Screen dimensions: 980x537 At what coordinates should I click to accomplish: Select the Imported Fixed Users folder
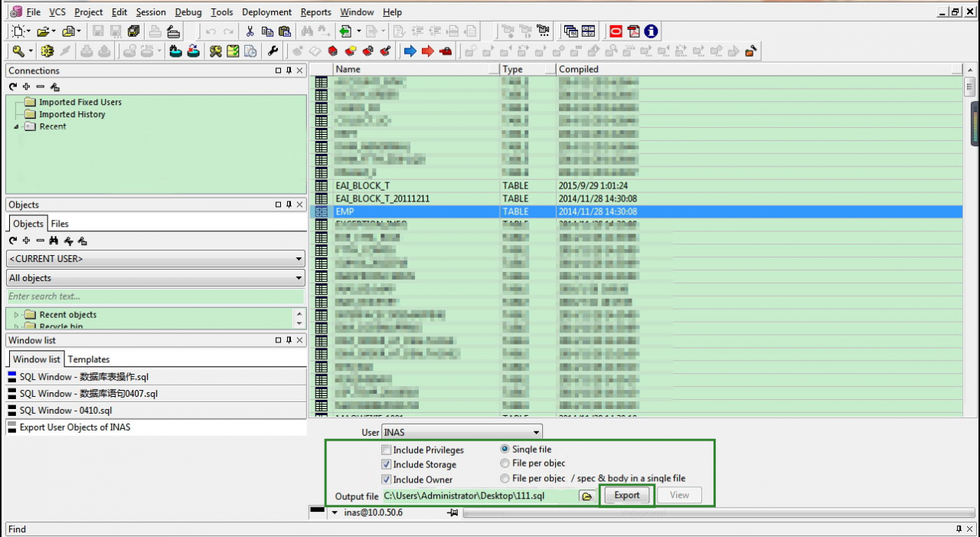(x=80, y=102)
